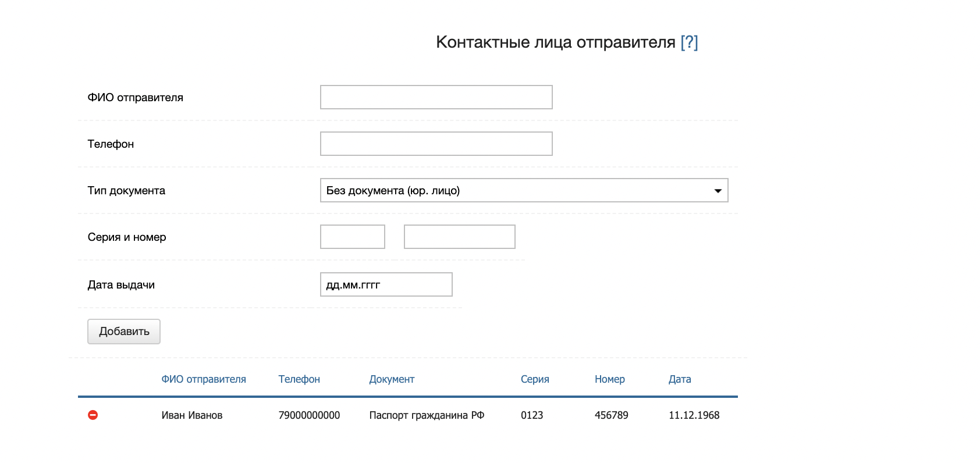Sort table by Серия column header
The height and width of the screenshot is (463, 980).
[x=535, y=379]
